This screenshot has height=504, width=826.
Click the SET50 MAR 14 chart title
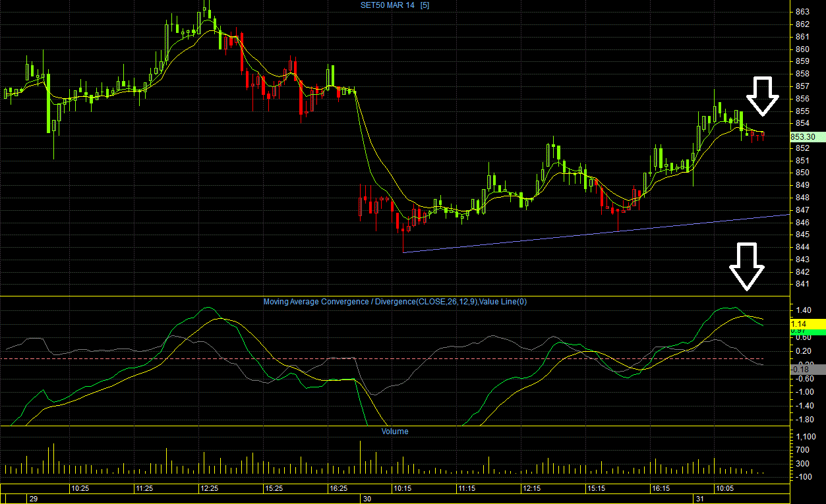point(389,5)
